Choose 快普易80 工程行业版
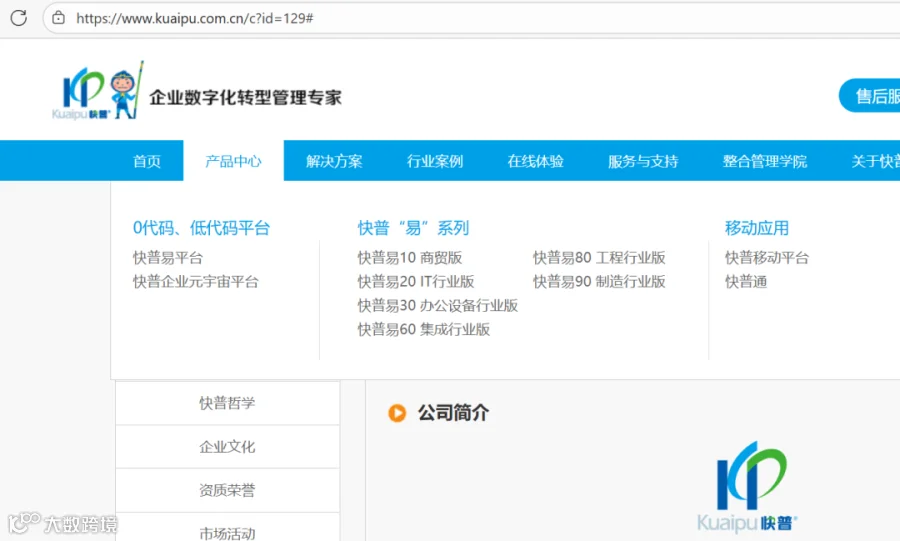Image resolution: width=900 pixels, height=541 pixels. tap(599, 258)
